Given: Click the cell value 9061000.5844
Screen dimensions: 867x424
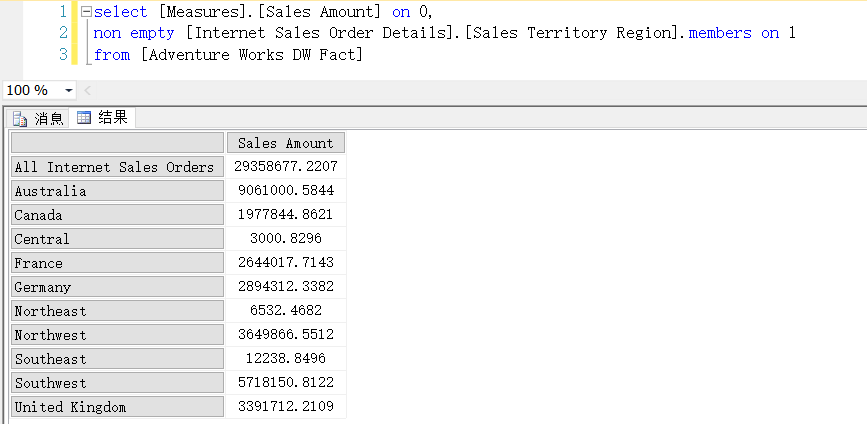Looking at the screenshot, I should pyautogui.click(x=286, y=191).
